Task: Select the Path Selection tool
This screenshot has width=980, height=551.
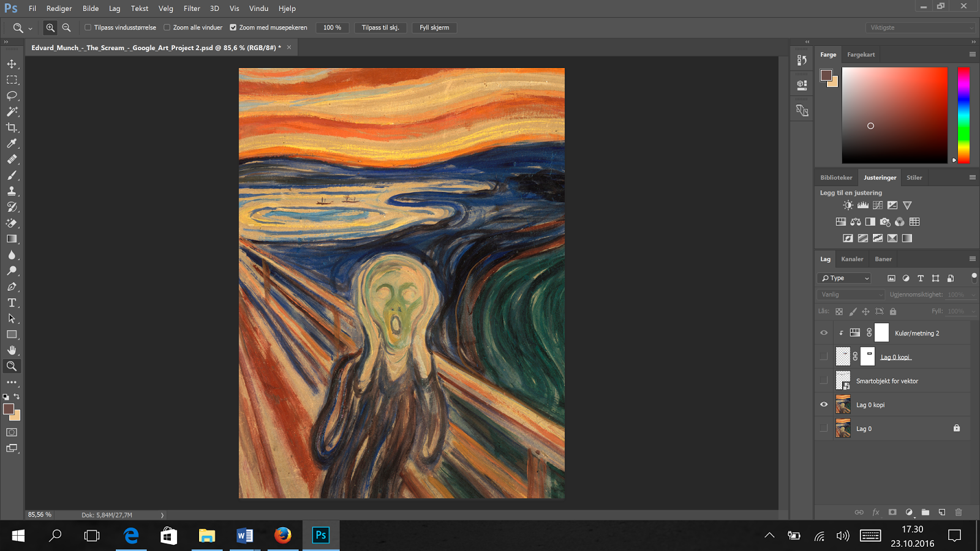Action: point(12,318)
